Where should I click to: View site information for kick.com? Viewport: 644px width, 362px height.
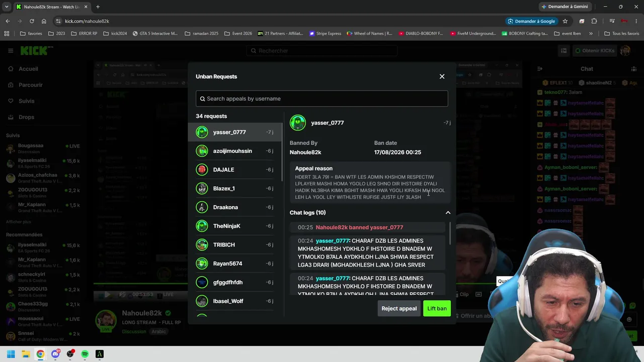tap(58, 21)
